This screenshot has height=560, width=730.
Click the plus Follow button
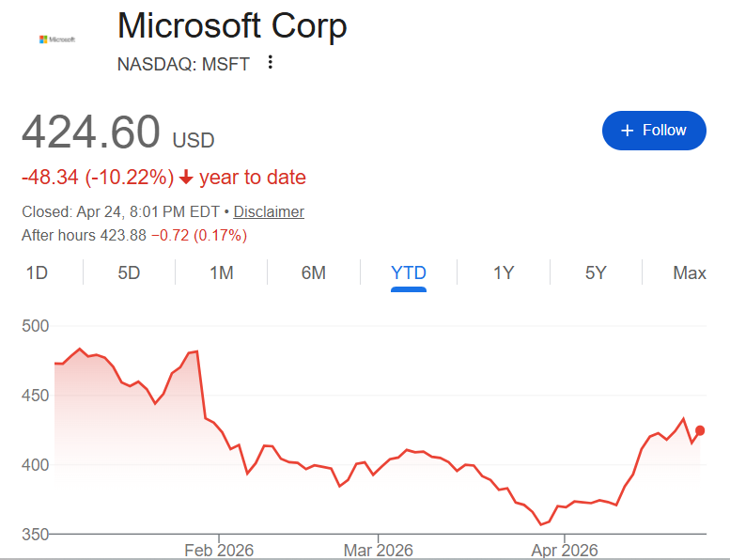pos(654,131)
